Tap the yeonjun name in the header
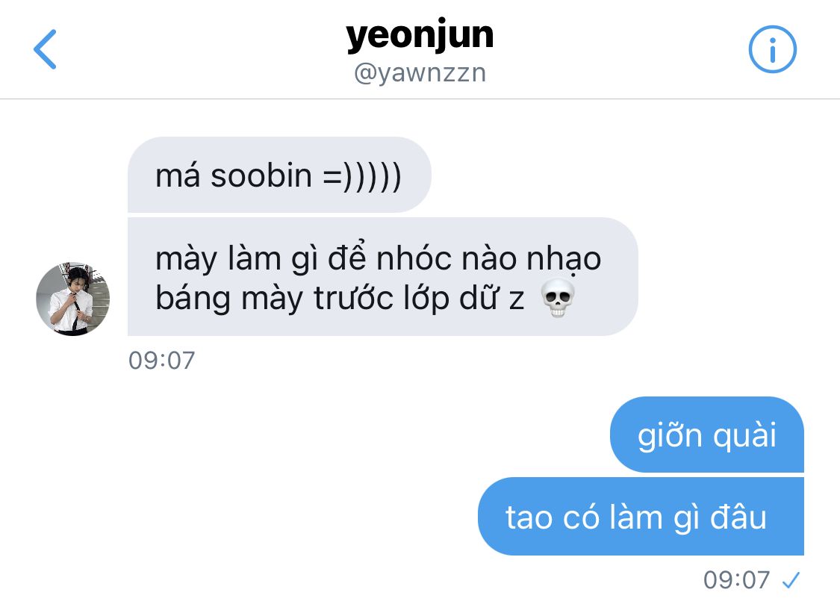The width and height of the screenshot is (840, 616). (420, 36)
